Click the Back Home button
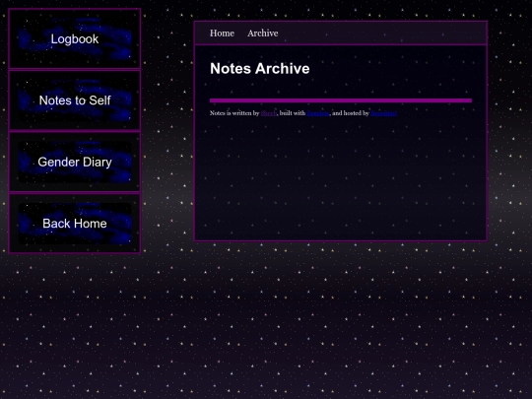532x399 pixels. click(75, 224)
